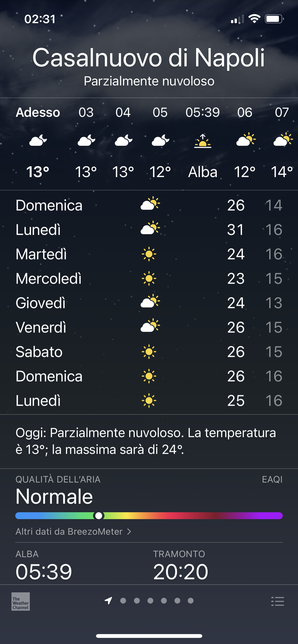Switch to the last city page dot

coord(191,601)
